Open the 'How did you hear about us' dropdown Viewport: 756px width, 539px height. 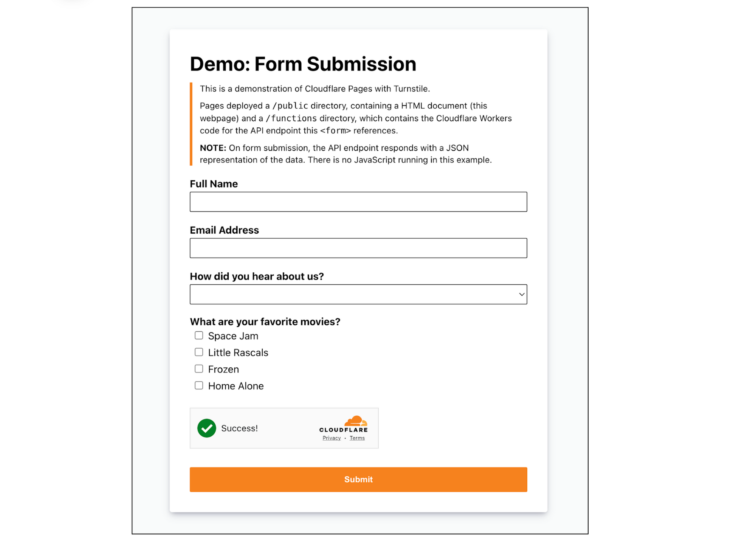click(358, 294)
